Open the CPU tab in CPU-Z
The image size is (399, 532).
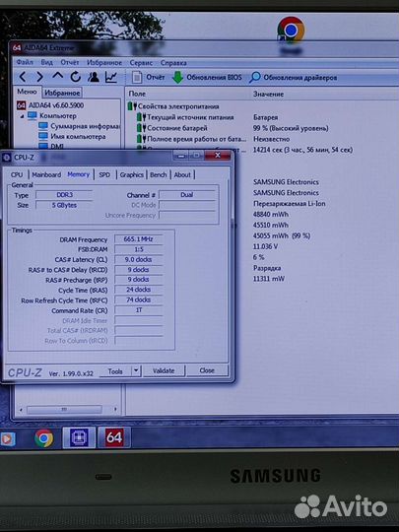coord(17,174)
